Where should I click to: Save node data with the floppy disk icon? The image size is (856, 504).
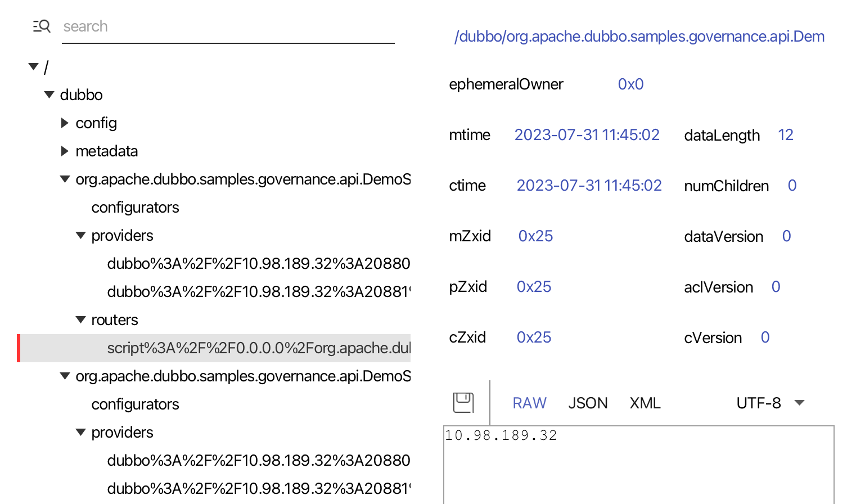[x=463, y=403]
